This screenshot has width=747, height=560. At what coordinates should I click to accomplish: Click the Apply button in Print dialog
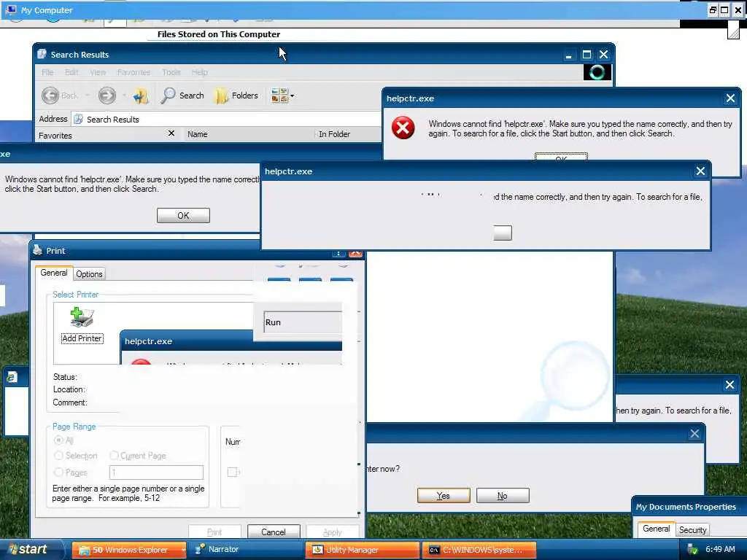[333, 532]
